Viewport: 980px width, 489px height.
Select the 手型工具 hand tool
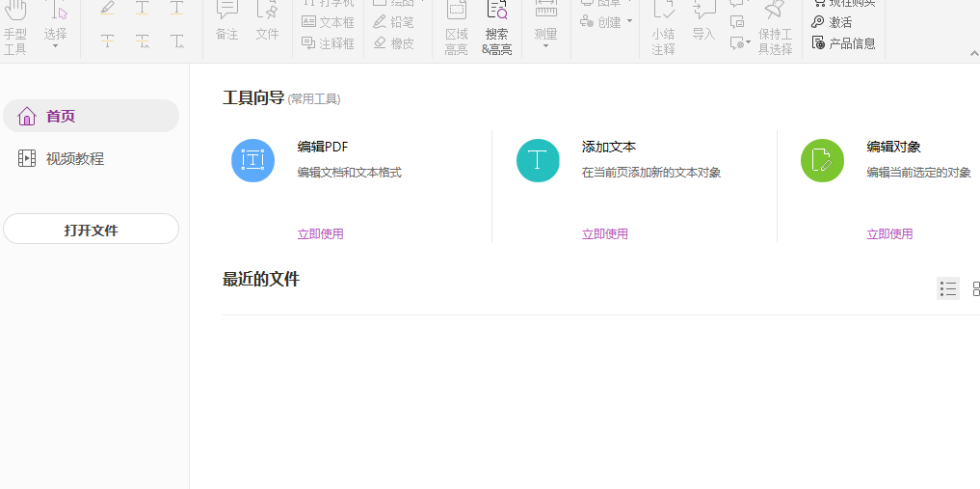tap(15, 27)
